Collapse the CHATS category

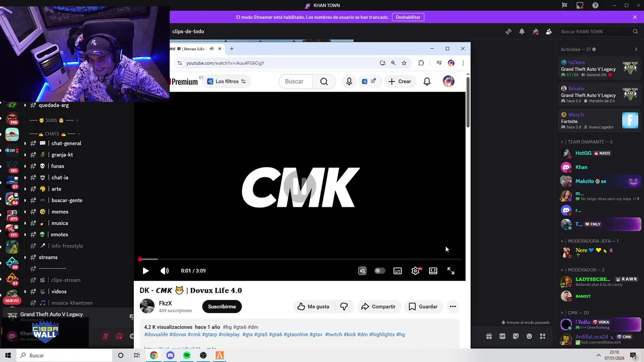tap(54, 134)
